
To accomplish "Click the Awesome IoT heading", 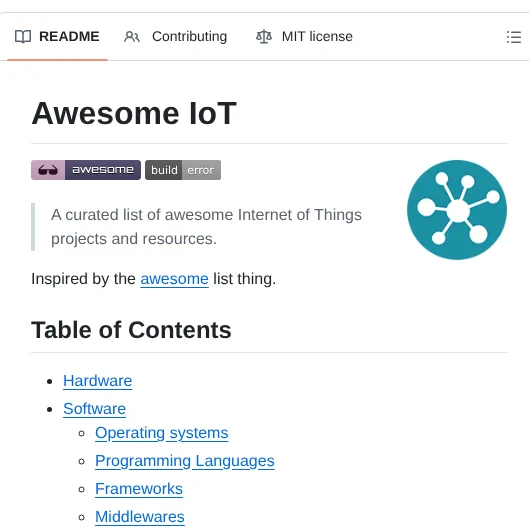I will point(134,113).
